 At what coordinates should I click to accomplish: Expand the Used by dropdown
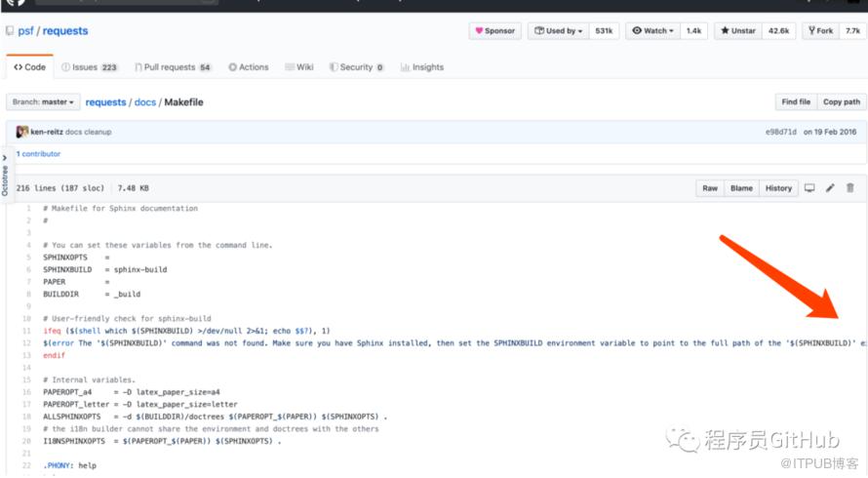(558, 31)
